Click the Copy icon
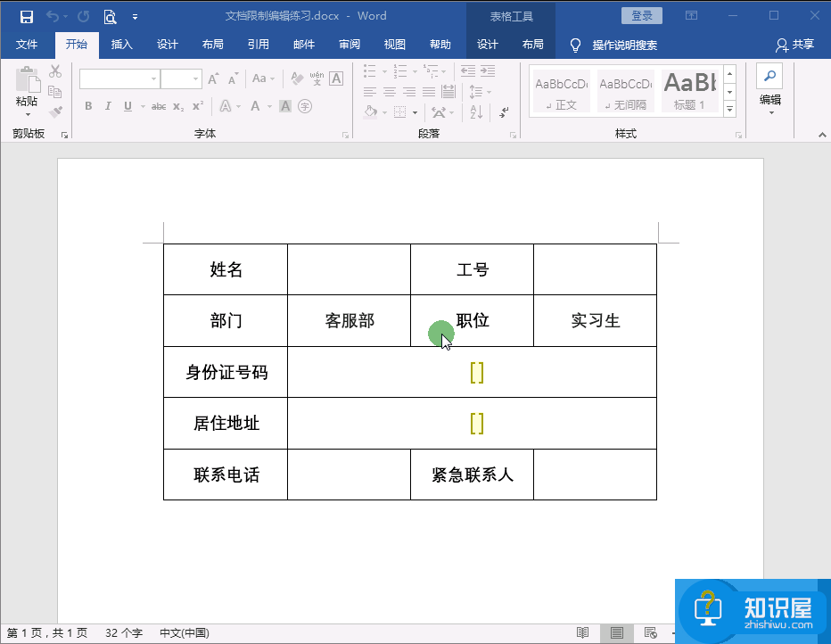Screen dimensions: 831x644 point(55,92)
